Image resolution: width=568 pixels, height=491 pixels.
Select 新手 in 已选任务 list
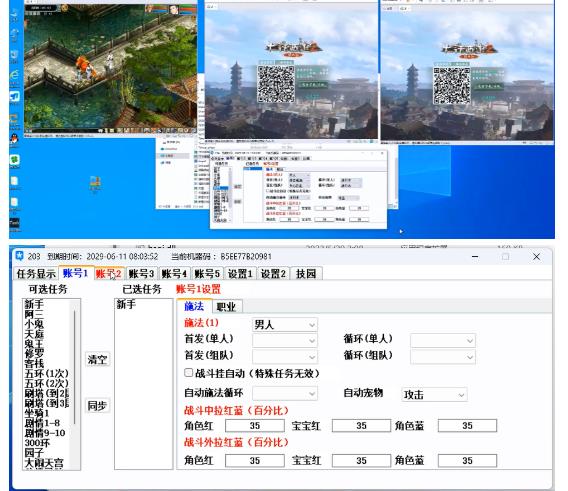tap(126, 304)
